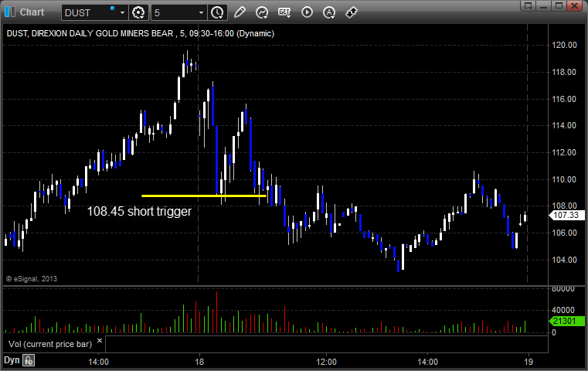Open the symbol settings gear menu
Screen dimensions: 588x371
point(138,13)
